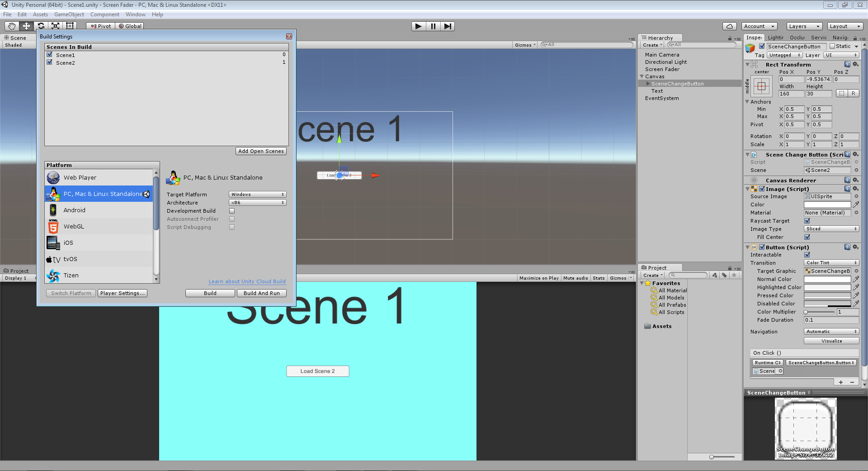Click the anchor presets box
Screen dimensions: 868x471
(x=761, y=86)
